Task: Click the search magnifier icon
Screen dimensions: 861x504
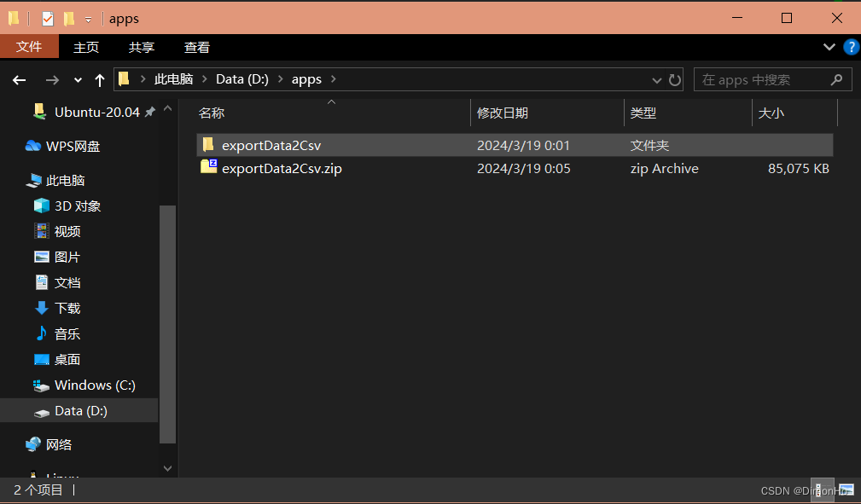Action: pyautogui.click(x=836, y=79)
